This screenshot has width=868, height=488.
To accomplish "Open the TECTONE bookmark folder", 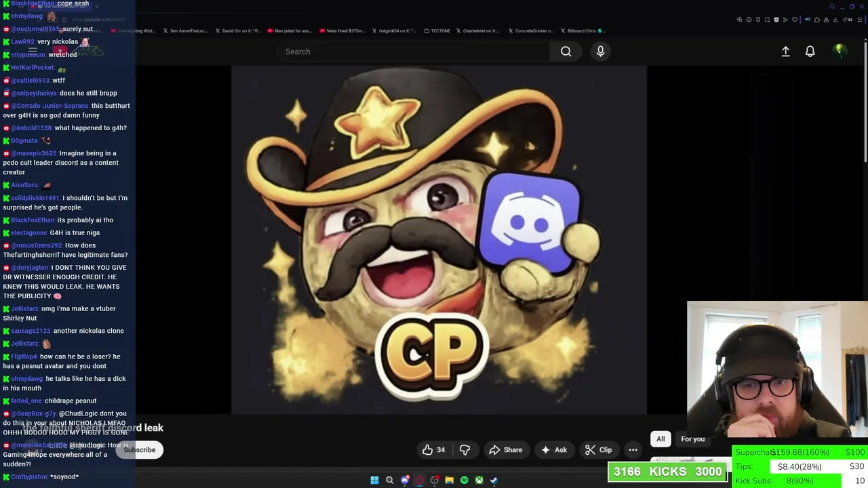I will [x=437, y=30].
